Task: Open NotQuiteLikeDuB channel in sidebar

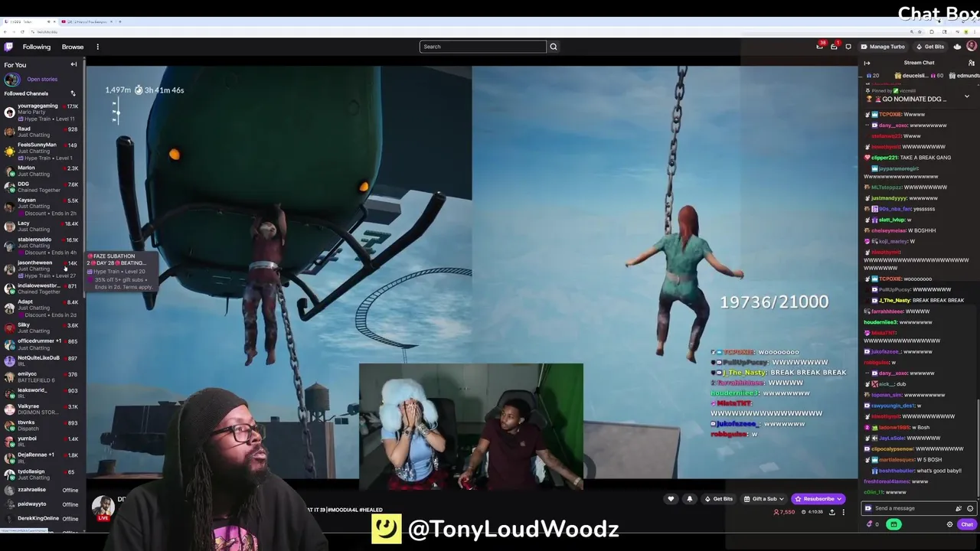Action: click(41, 360)
